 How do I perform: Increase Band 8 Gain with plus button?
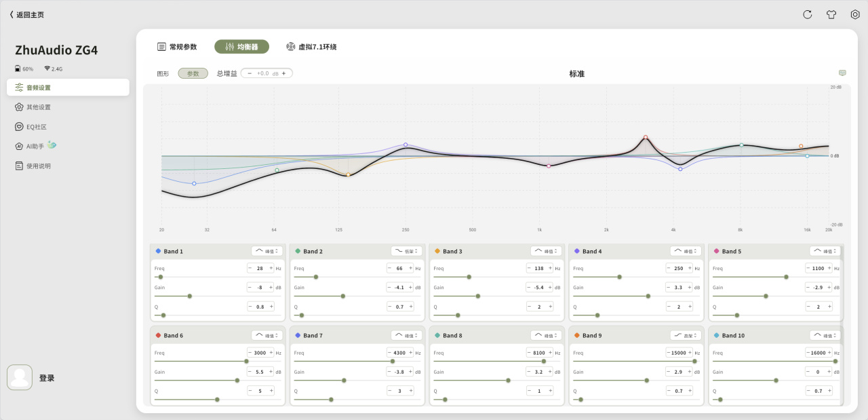[551, 372]
